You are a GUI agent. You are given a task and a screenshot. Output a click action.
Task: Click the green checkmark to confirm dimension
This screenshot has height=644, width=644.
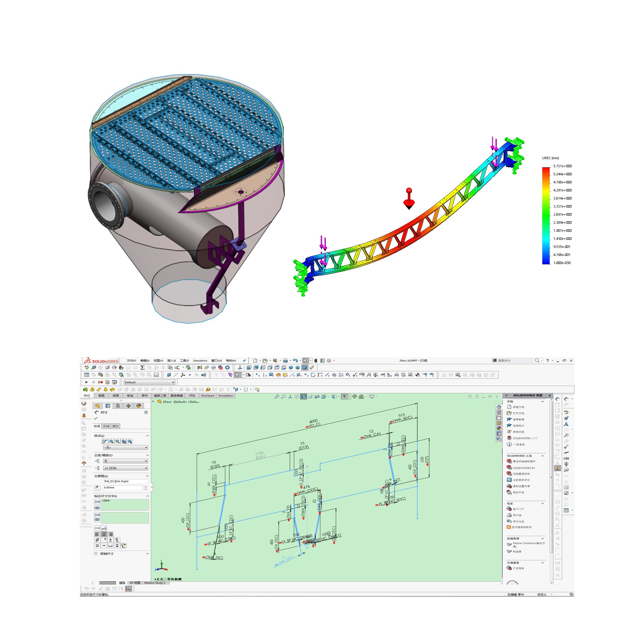pos(96,418)
